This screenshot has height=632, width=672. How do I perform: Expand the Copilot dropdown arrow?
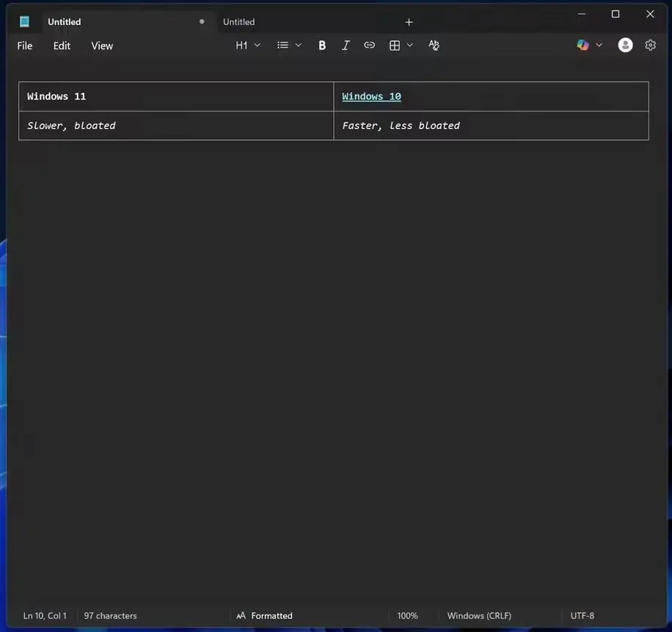point(599,45)
